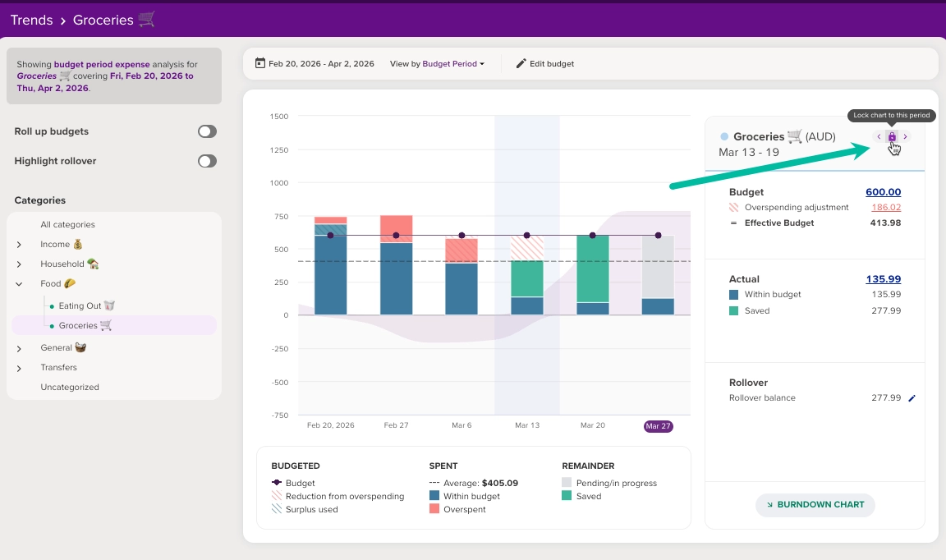The image size is (946, 560).
Task: Go to previous period with left chevron
Action: pos(879,137)
